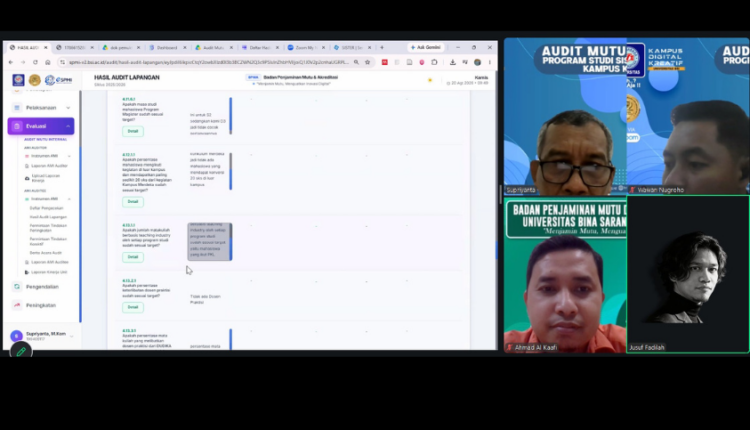Select the Supriyanta video tile in Zoom
Screen dimensions: 750x430
tap(565, 116)
